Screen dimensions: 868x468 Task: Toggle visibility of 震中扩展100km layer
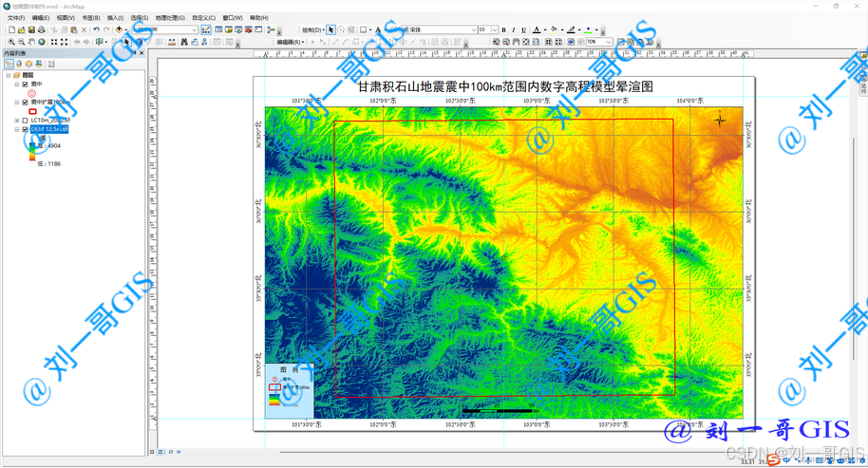(25, 103)
